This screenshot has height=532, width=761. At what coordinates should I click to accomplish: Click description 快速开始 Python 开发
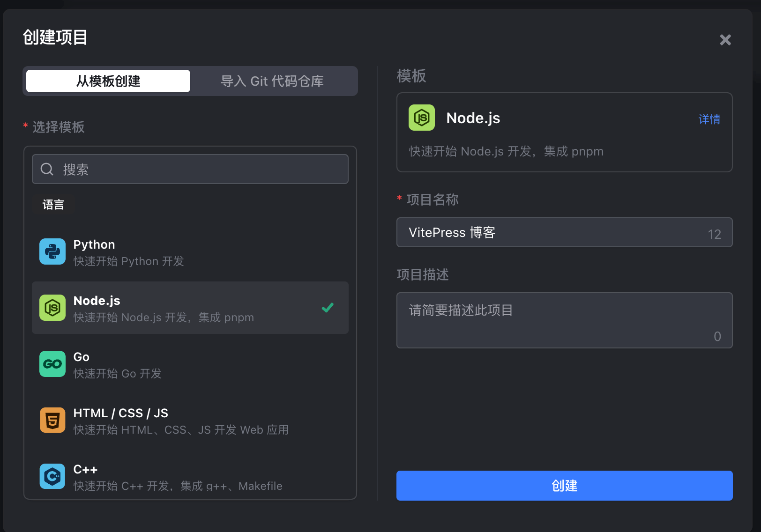[x=129, y=261]
